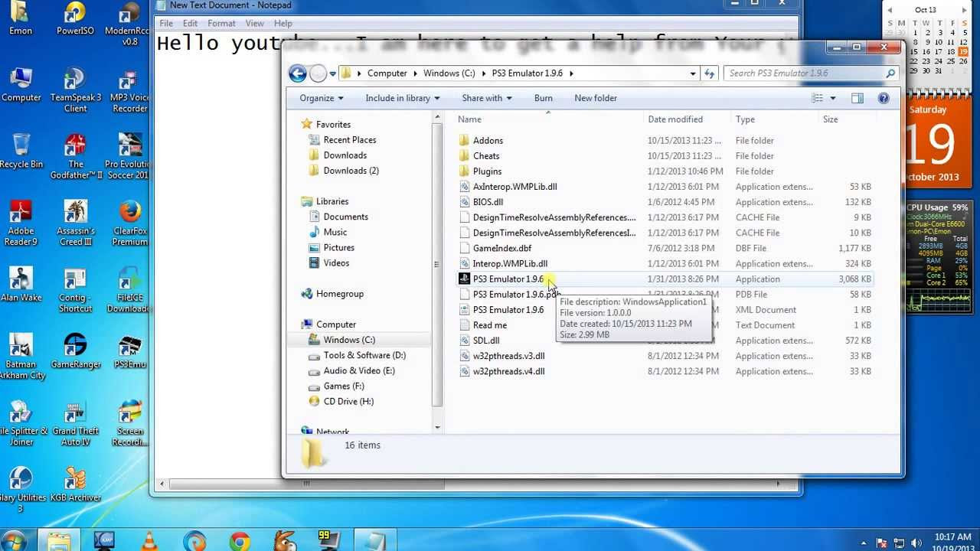
Task: Select the Addons folder
Action: (488, 141)
